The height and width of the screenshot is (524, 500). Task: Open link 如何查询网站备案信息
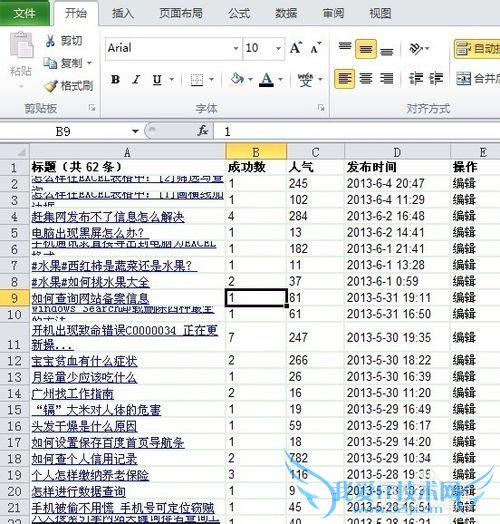(x=90, y=298)
